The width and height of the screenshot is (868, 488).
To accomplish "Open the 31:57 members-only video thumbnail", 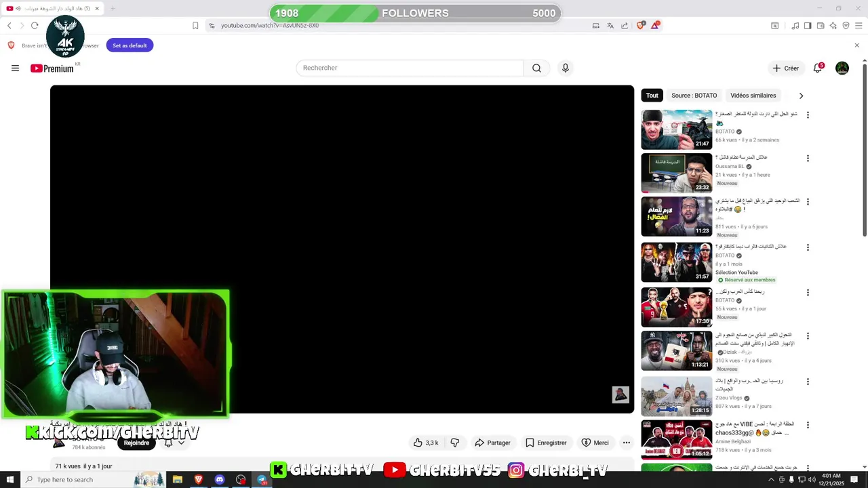I will pos(676,262).
